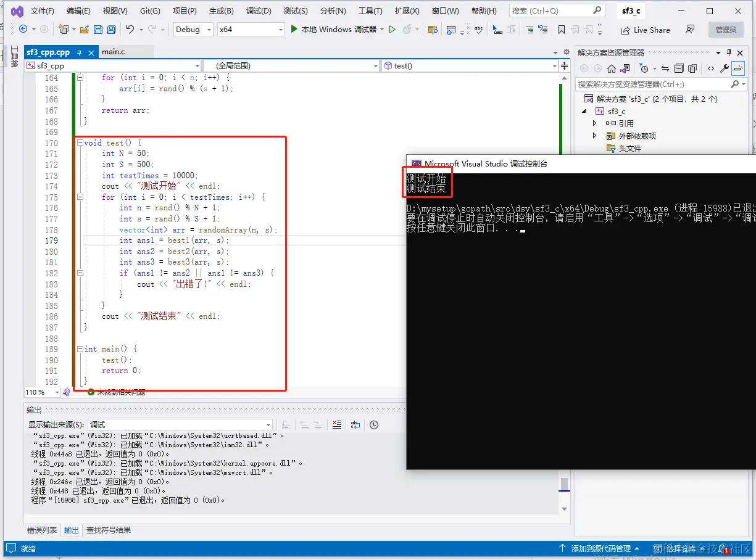Select solution 'sf3_c' root node
The width and height of the screenshot is (756, 560).
pos(650,99)
